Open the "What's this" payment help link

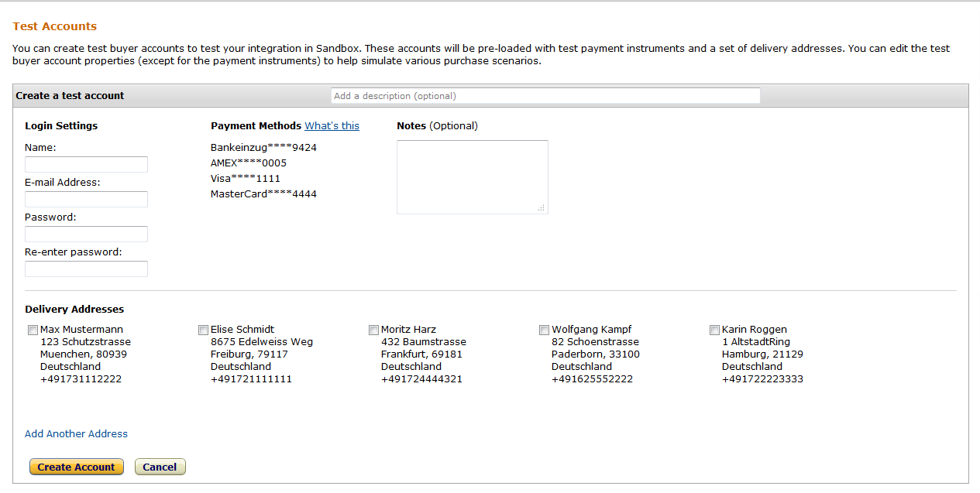[x=332, y=125]
